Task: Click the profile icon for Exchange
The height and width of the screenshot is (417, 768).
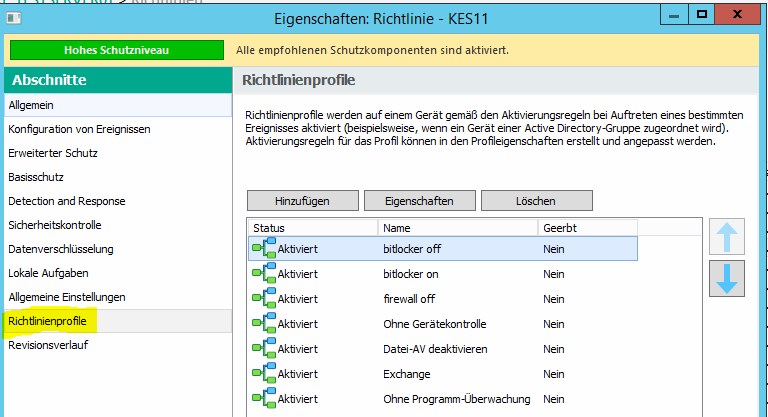Action: (264, 373)
